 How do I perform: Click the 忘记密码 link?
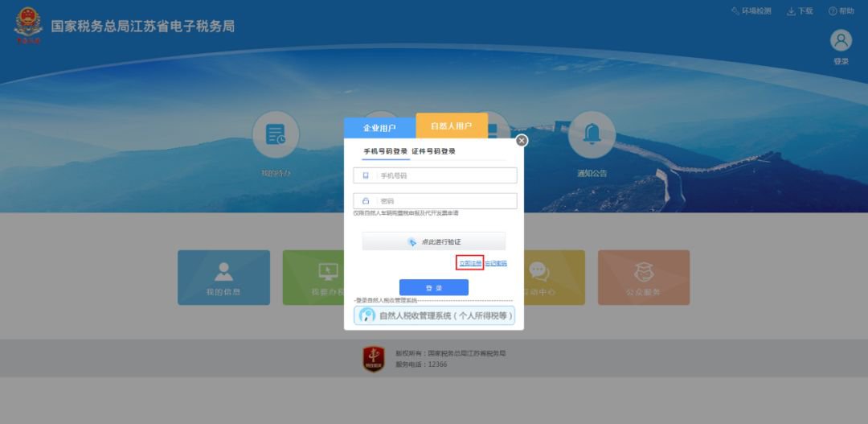coord(496,263)
